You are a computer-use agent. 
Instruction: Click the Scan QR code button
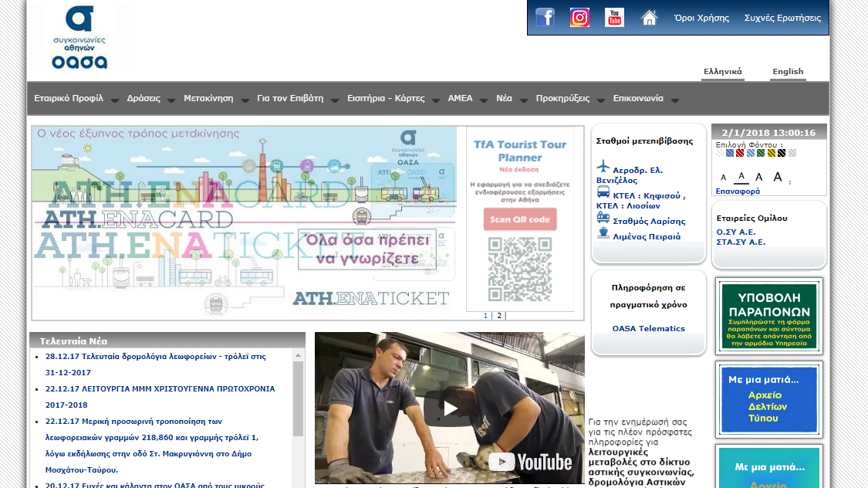520,219
